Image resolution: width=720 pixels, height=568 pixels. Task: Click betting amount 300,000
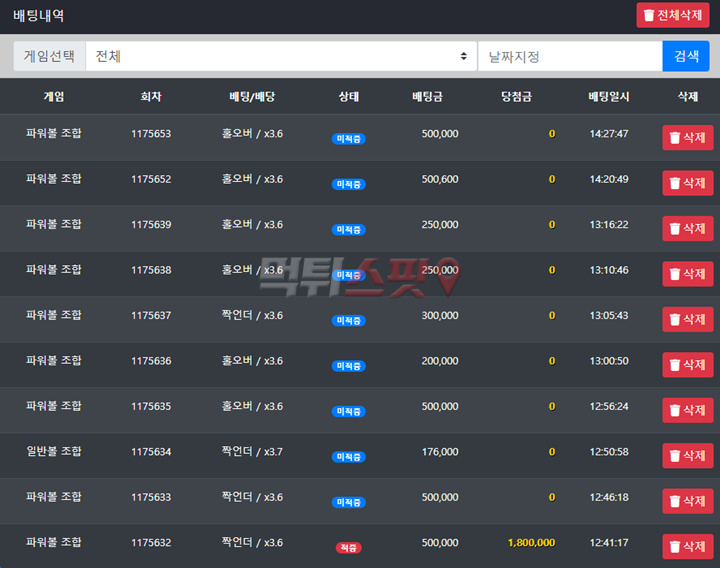click(x=440, y=315)
